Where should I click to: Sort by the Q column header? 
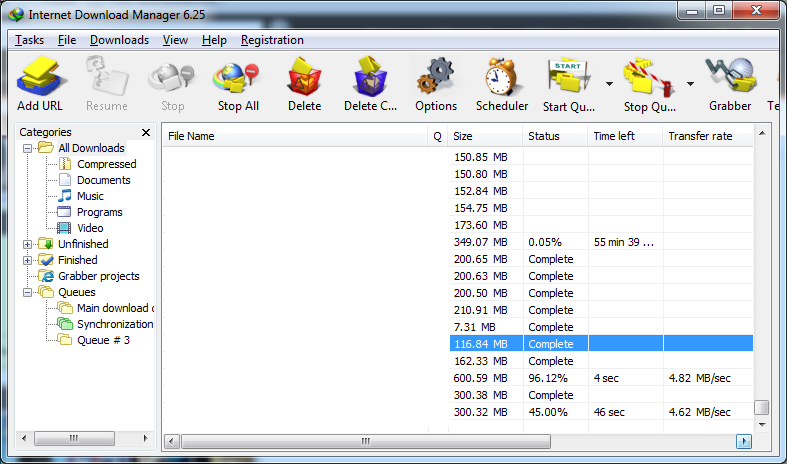438,136
